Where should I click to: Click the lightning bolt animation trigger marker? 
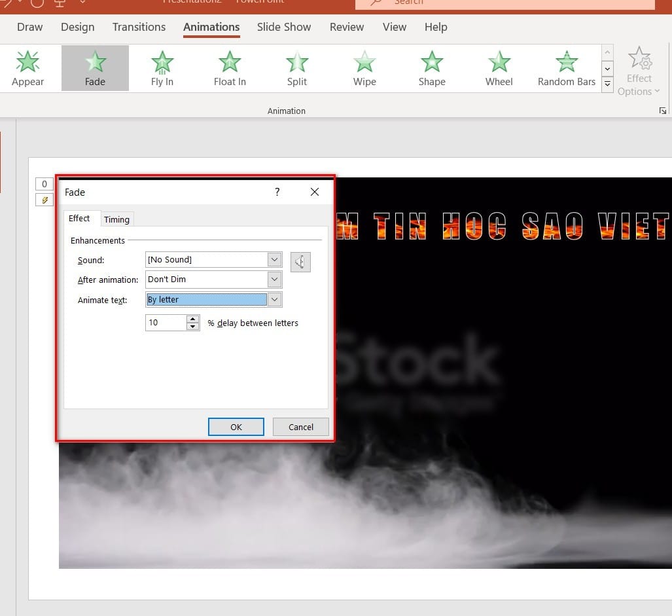click(x=44, y=200)
